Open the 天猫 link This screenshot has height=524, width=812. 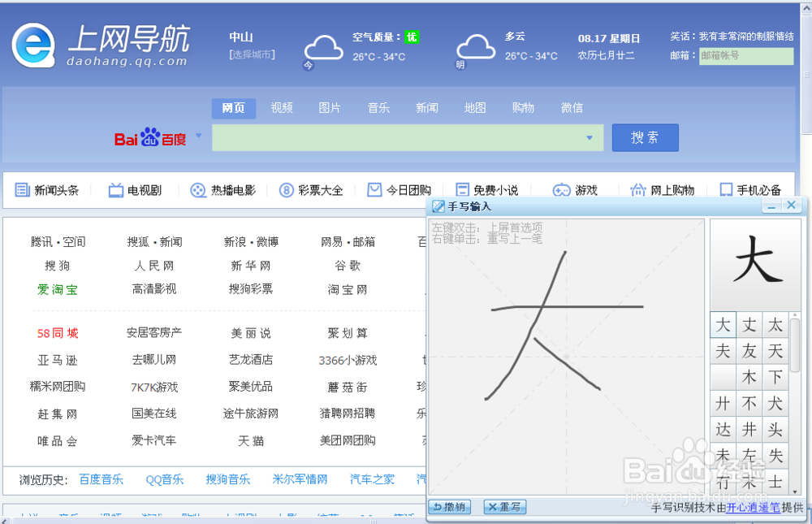pyautogui.click(x=251, y=441)
